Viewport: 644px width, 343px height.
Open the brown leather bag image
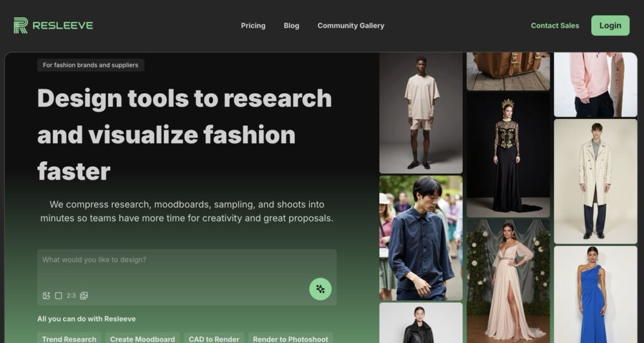tap(508, 72)
